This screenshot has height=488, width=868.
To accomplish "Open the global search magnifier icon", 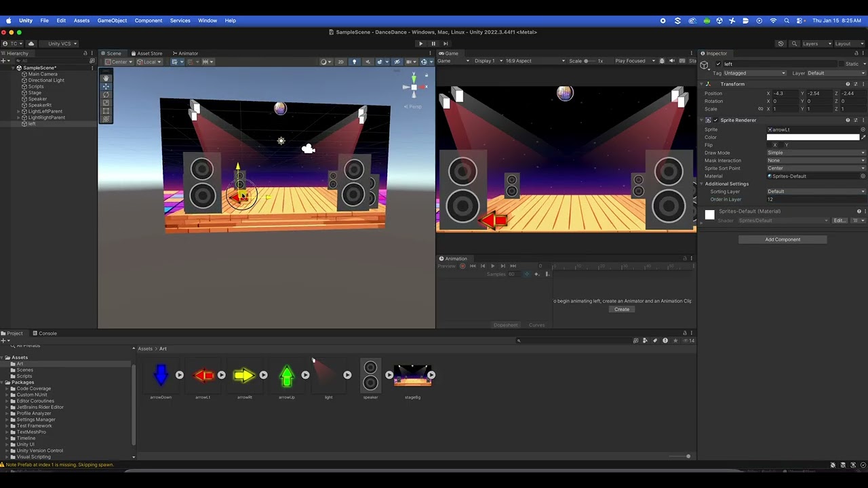I will (x=794, y=43).
